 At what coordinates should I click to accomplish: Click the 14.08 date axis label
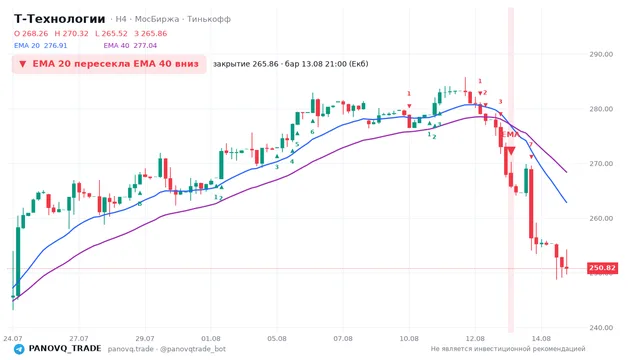[541, 338]
